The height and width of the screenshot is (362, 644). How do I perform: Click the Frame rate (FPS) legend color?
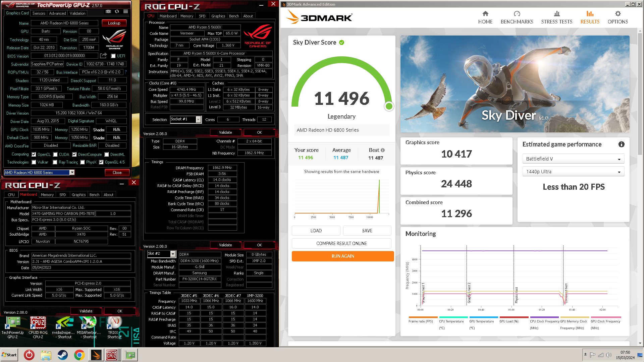click(423, 317)
